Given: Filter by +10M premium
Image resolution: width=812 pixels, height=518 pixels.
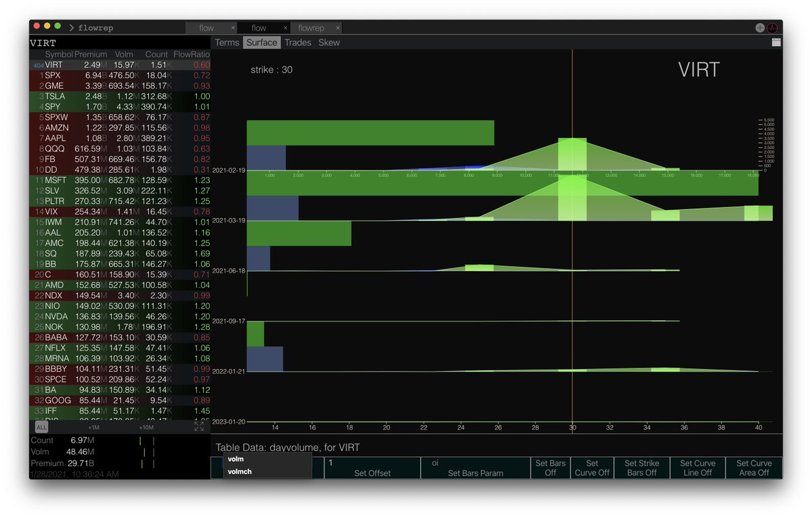Looking at the screenshot, I should (x=145, y=427).
